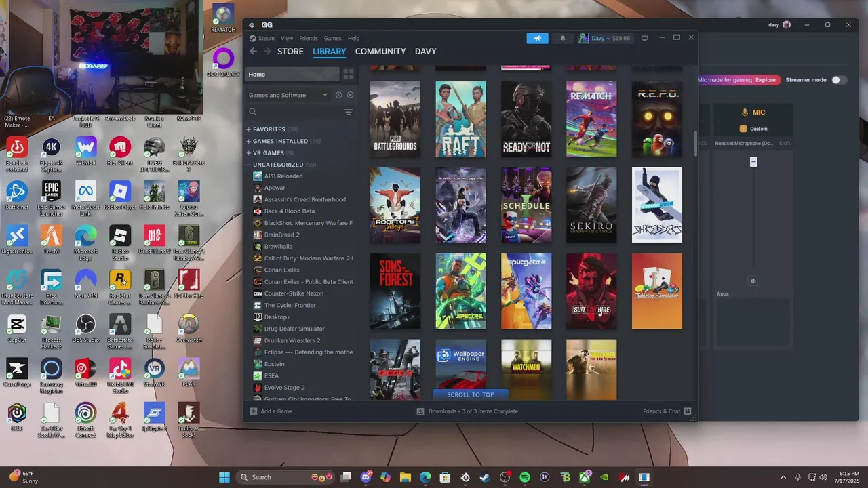Click the Steam forward navigation arrow
This screenshot has height=488, width=868.
(267, 52)
